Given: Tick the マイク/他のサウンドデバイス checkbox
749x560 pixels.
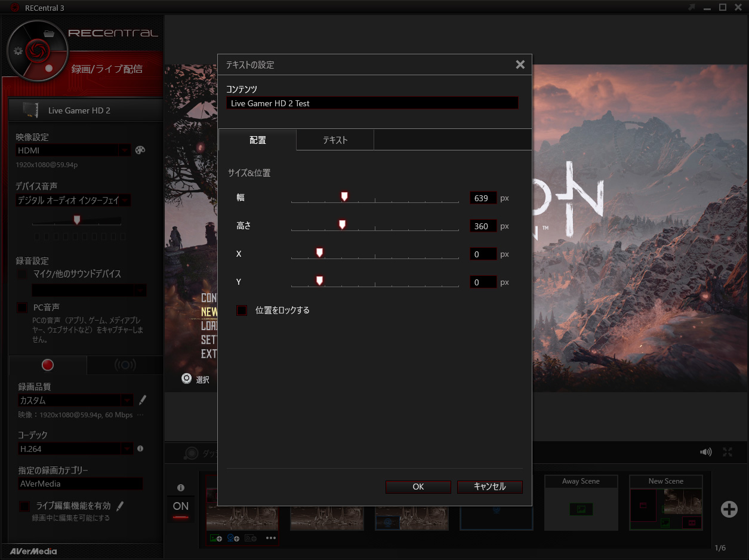Looking at the screenshot, I should pos(22,274).
